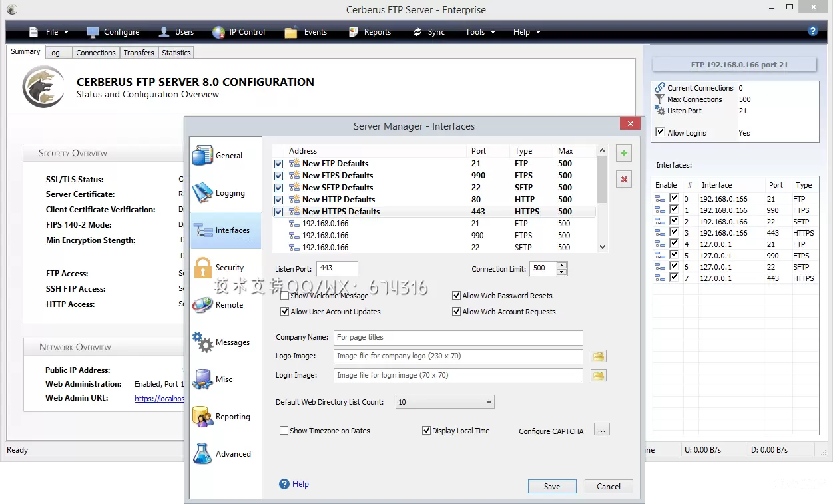Open the Messages settings page
The image size is (833, 504).
coord(226,342)
